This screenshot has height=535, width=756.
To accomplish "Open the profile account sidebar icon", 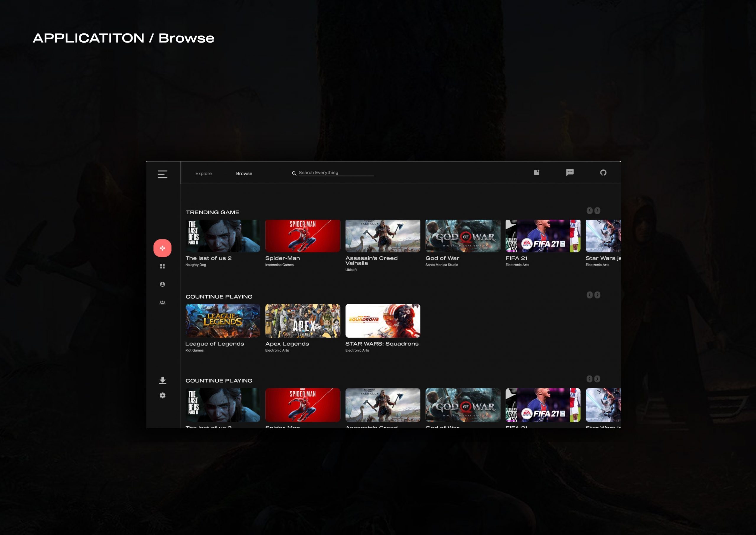I will 162,284.
